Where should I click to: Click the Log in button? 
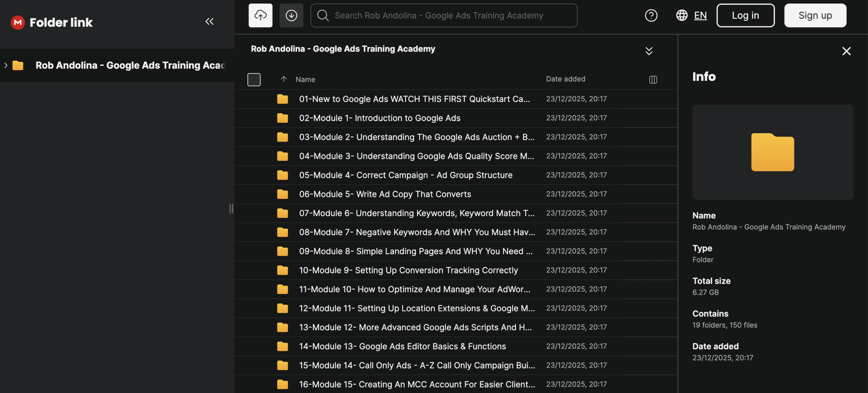[745, 16]
